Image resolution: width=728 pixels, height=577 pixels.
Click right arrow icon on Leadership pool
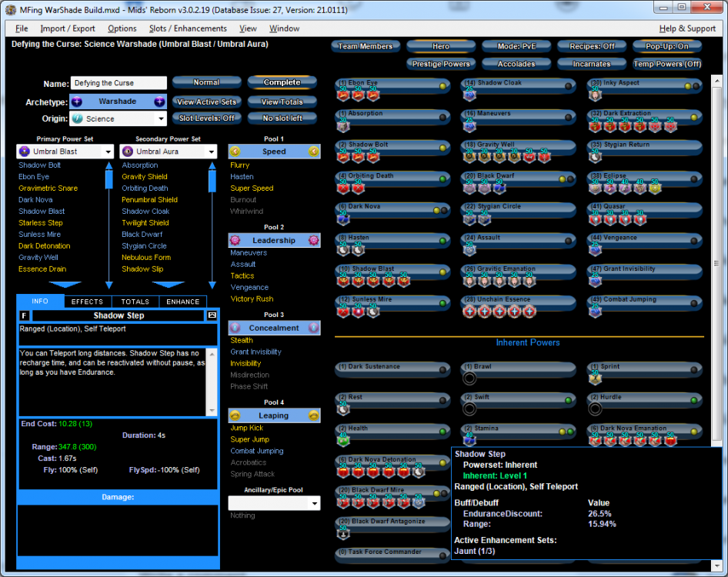click(313, 240)
